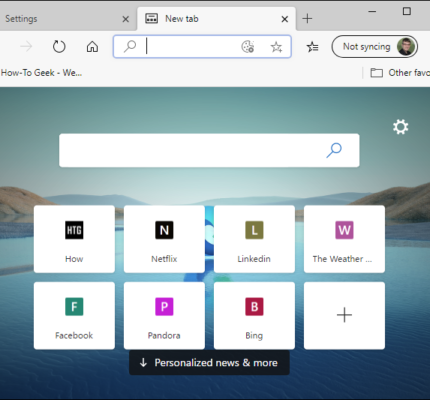Image resolution: width=430 pixels, height=400 pixels.
Task: Add a new quick link tile
Action: pyautogui.click(x=344, y=316)
